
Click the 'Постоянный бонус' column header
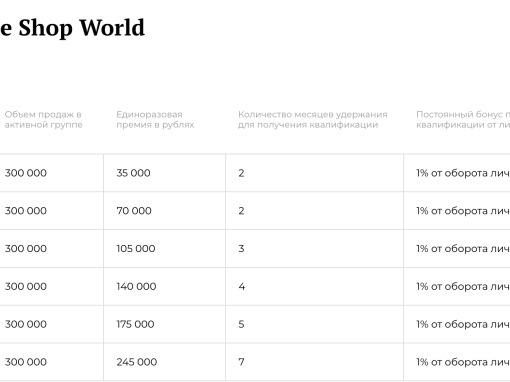[463, 119]
